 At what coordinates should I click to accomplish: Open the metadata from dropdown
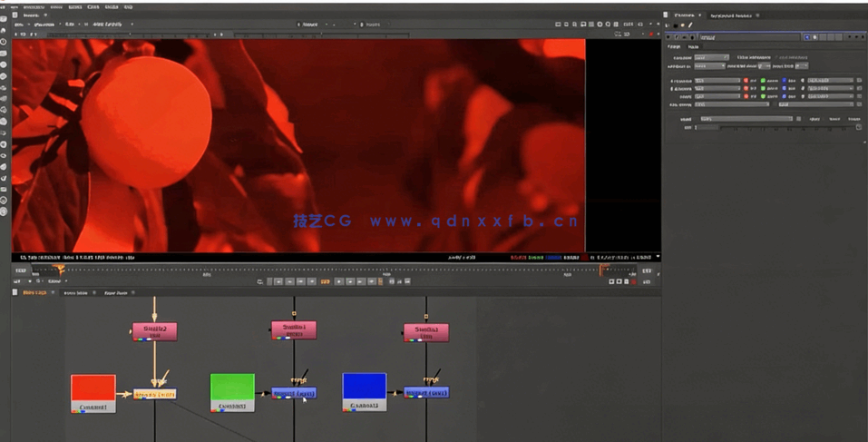tap(765, 66)
